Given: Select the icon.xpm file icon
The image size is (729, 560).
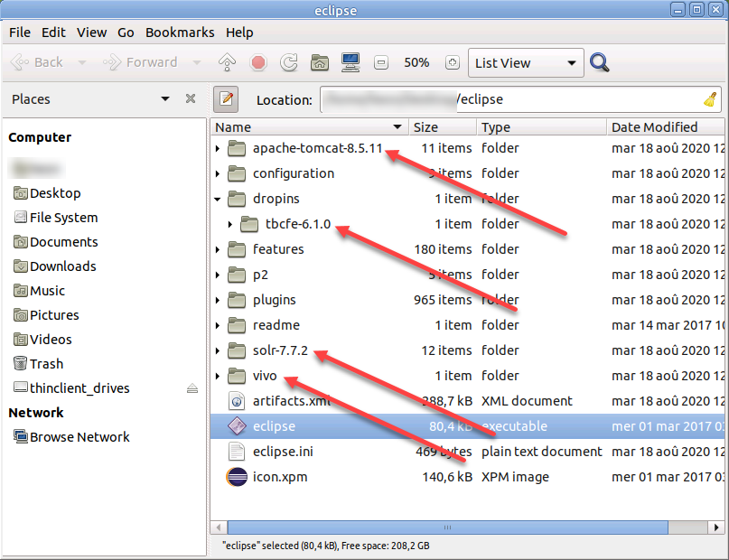Looking at the screenshot, I should click(x=237, y=477).
